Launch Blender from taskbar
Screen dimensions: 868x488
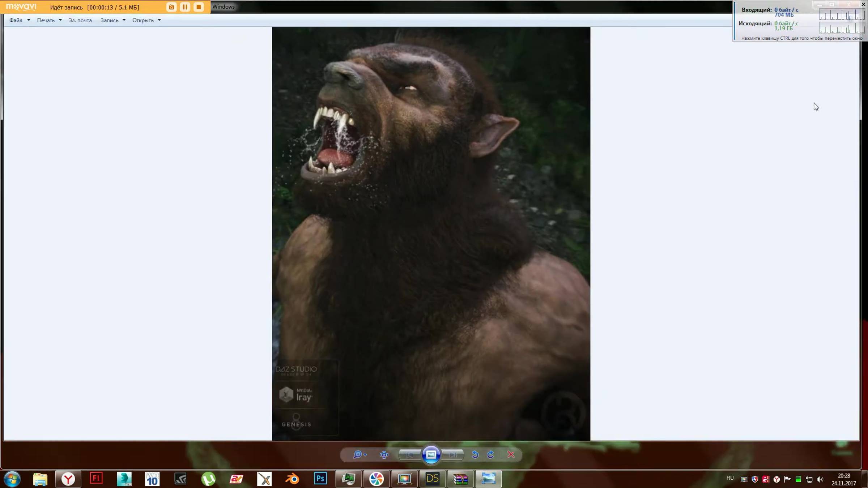[x=292, y=479]
